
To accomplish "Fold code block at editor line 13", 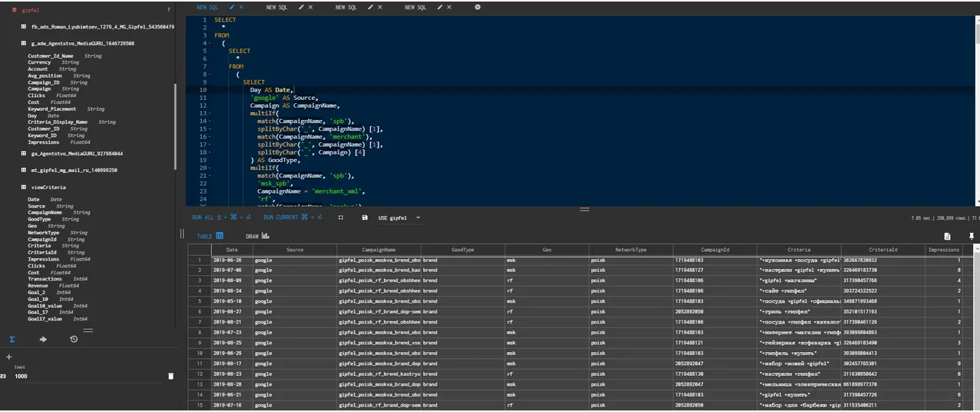I will click(208, 113).
